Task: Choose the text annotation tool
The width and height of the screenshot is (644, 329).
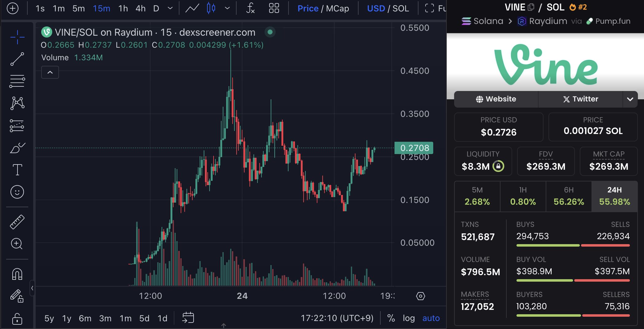Action: tap(17, 170)
